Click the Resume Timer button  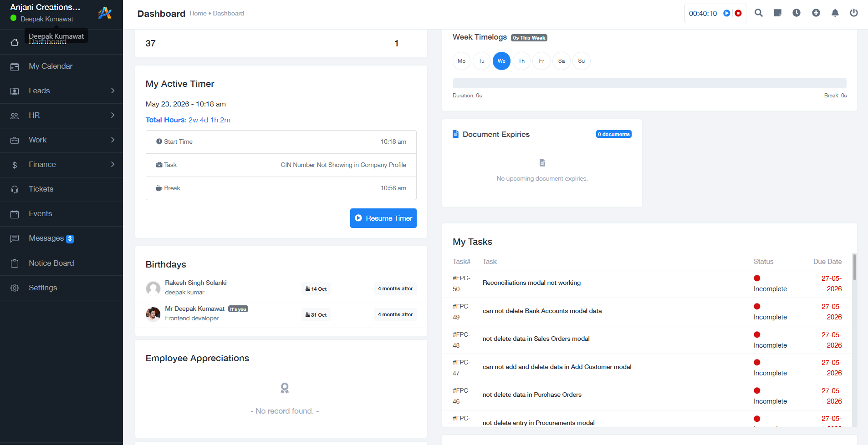point(383,218)
